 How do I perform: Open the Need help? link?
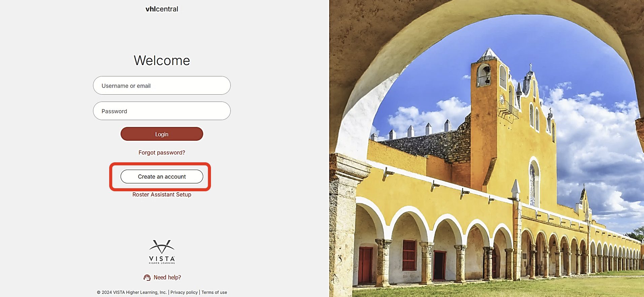(x=167, y=277)
